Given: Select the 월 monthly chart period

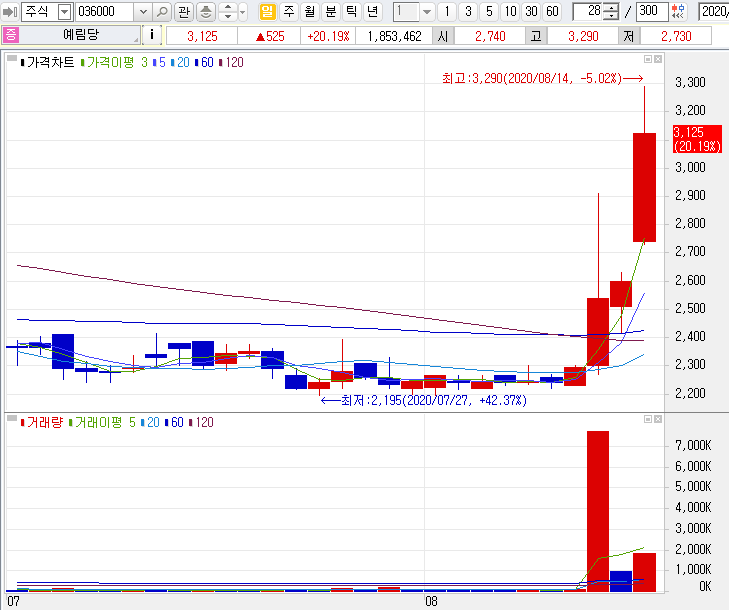Looking at the screenshot, I should point(310,12).
